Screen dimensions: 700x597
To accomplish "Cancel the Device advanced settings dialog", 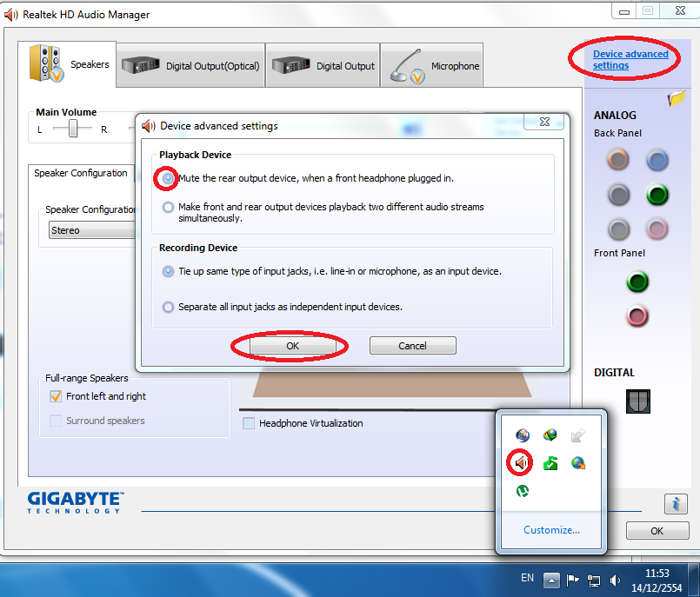I will [412, 346].
